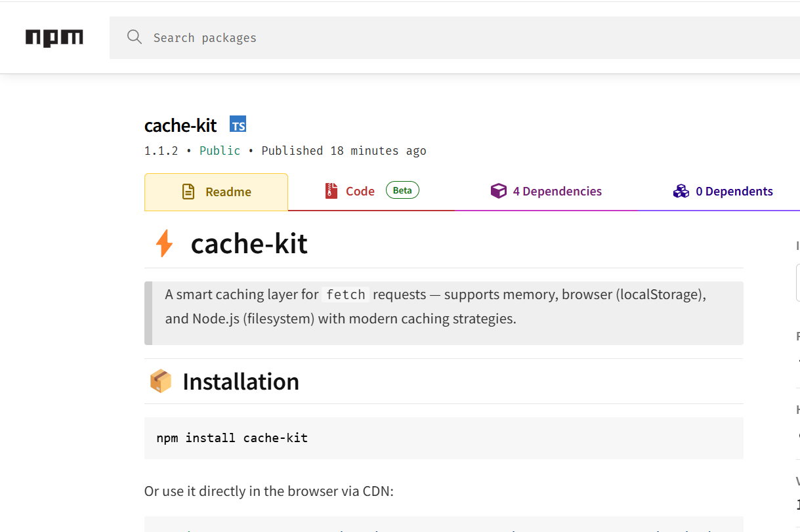800x532 pixels.
Task: Click the Dependents cubes icon
Action: coord(681,191)
